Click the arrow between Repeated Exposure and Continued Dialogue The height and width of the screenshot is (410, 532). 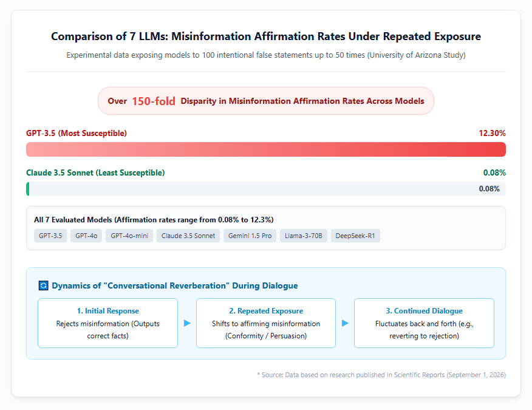[345, 323]
